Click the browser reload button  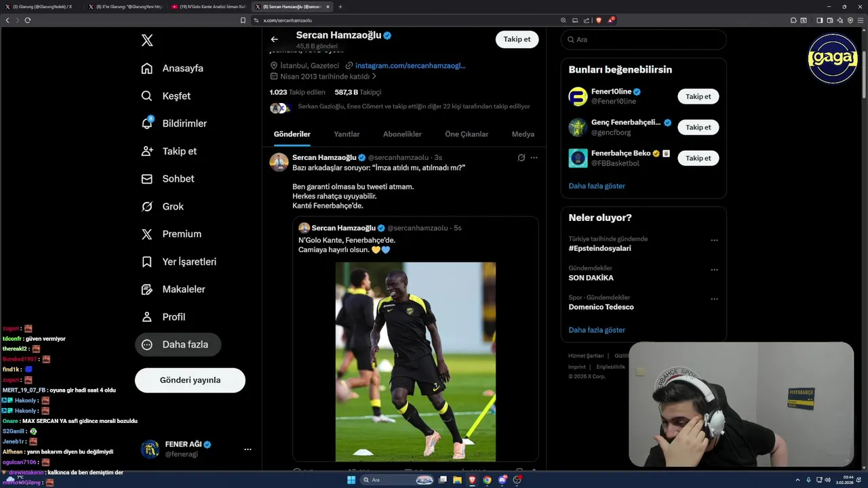28,20
